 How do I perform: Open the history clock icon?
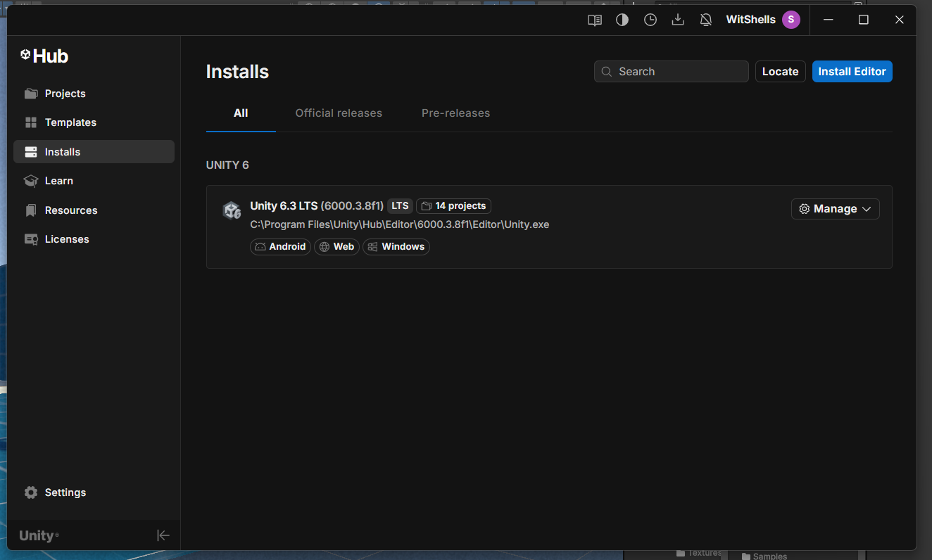(650, 20)
